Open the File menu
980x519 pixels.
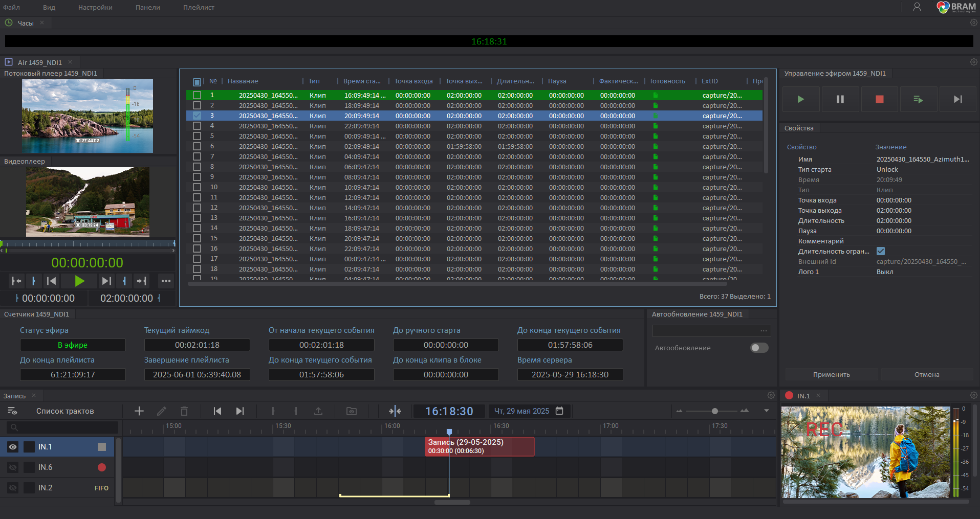click(11, 7)
